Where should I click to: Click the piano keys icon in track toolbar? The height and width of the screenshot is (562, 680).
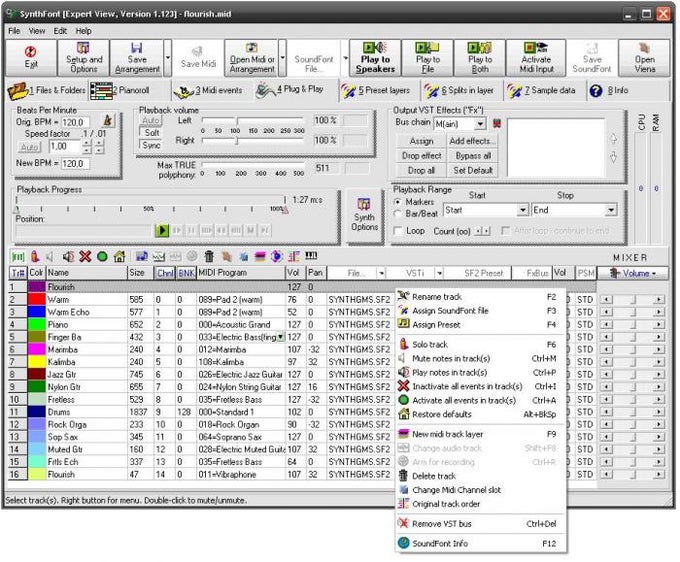pos(311,255)
